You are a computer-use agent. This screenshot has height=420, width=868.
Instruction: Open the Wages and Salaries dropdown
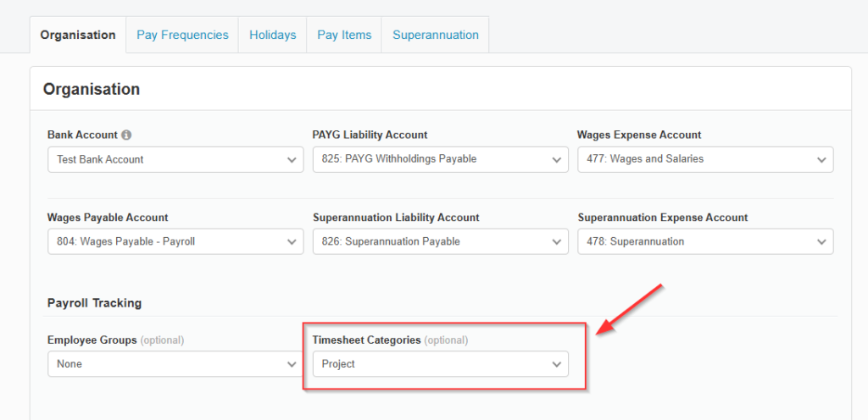705,159
